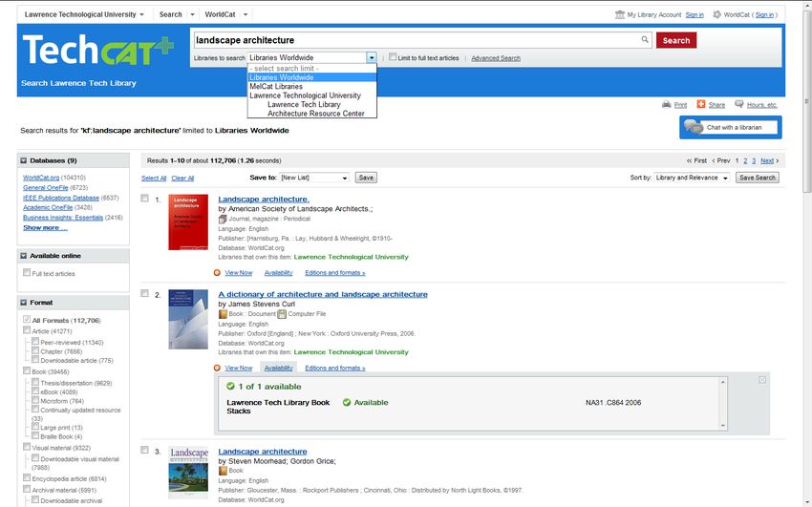
Task: Check the Thesis/dissertation filter
Action: click(x=35, y=382)
